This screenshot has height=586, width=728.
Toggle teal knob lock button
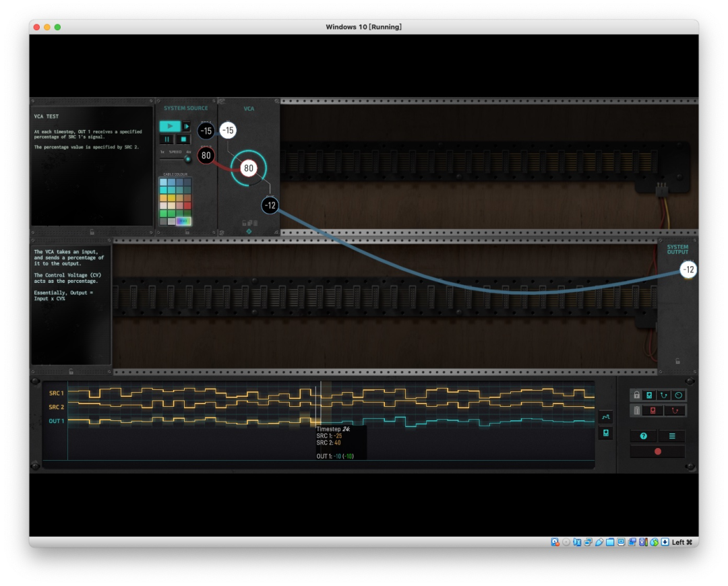(x=678, y=395)
